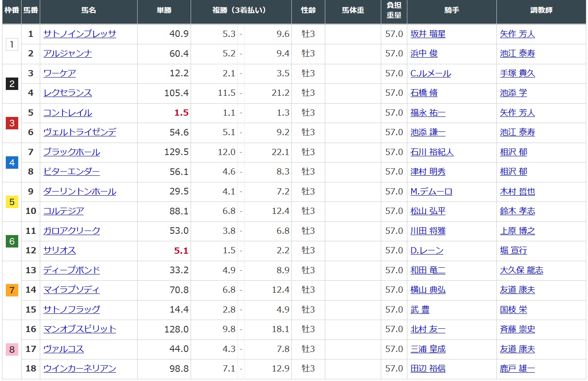This screenshot has height=381, width=588.
Task: Click the green frame 6 badge
Action: (12, 241)
